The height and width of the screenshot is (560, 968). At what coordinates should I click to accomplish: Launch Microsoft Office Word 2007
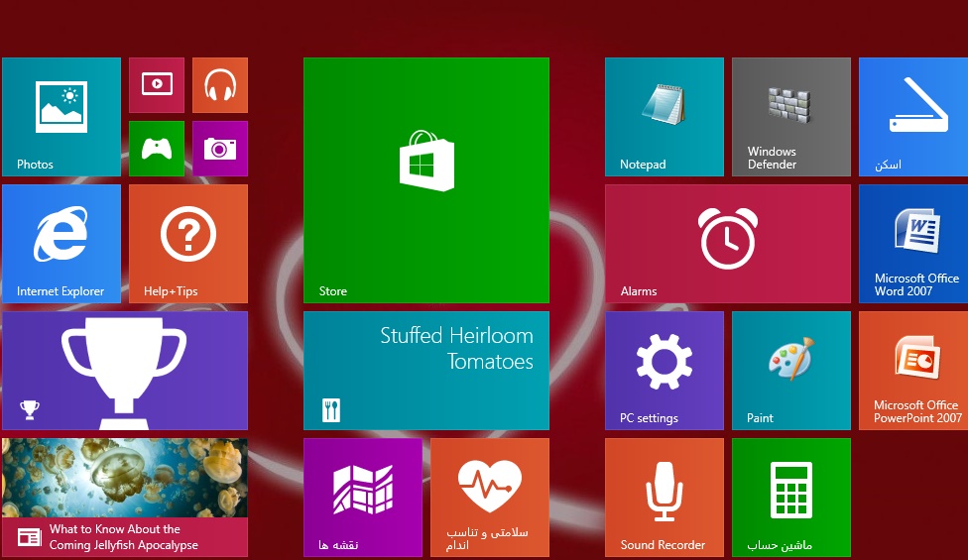pos(913,244)
